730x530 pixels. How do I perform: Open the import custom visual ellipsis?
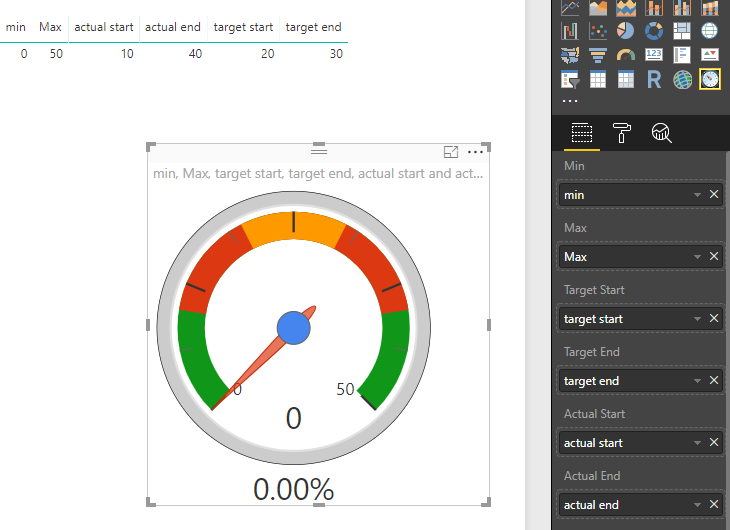click(570, 101)
